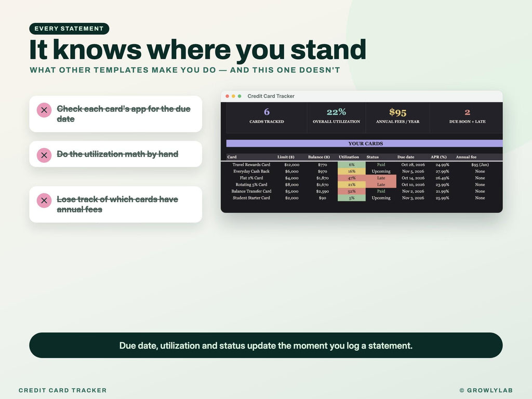Screen dimensions: 532x399
Task: Click the "24.99%" APR cell
Action: pos(443,165)
